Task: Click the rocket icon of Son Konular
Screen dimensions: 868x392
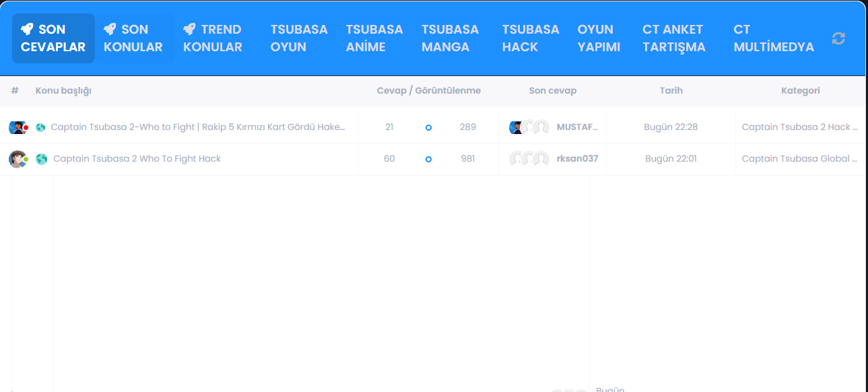Action: [x=110, y=29]
